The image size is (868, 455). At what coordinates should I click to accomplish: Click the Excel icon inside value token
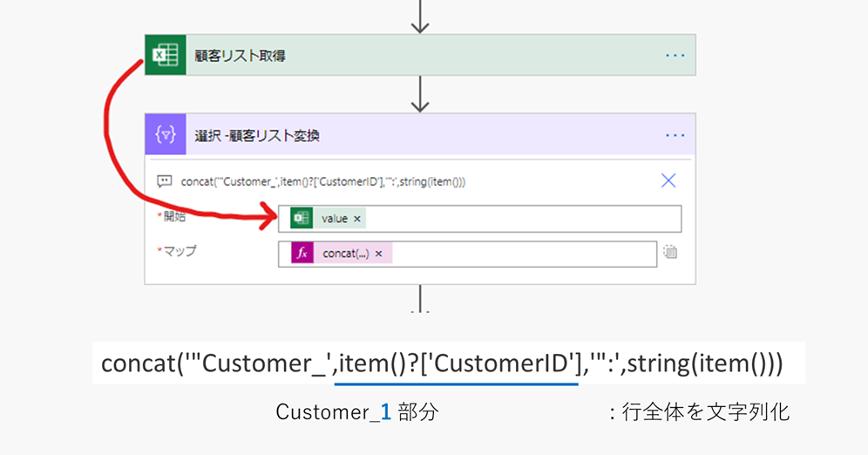click(302, 219)
